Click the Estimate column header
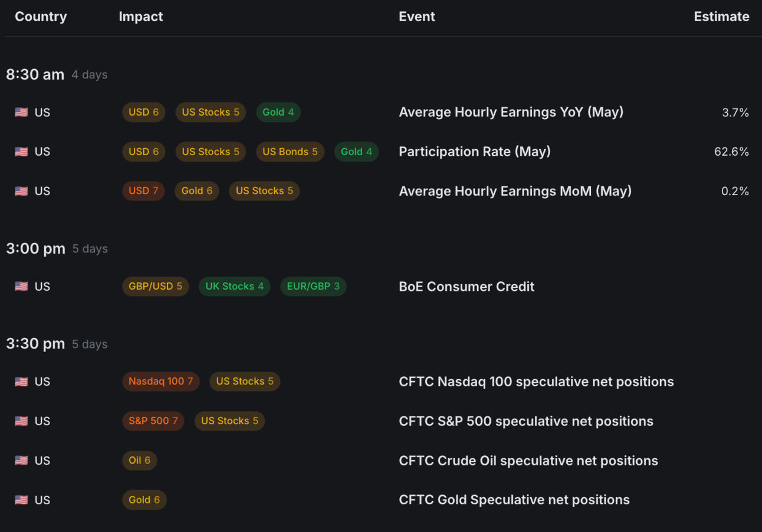The height and width of the screenshot is (532, 762). pyautogui.click(x=721, y=17)
